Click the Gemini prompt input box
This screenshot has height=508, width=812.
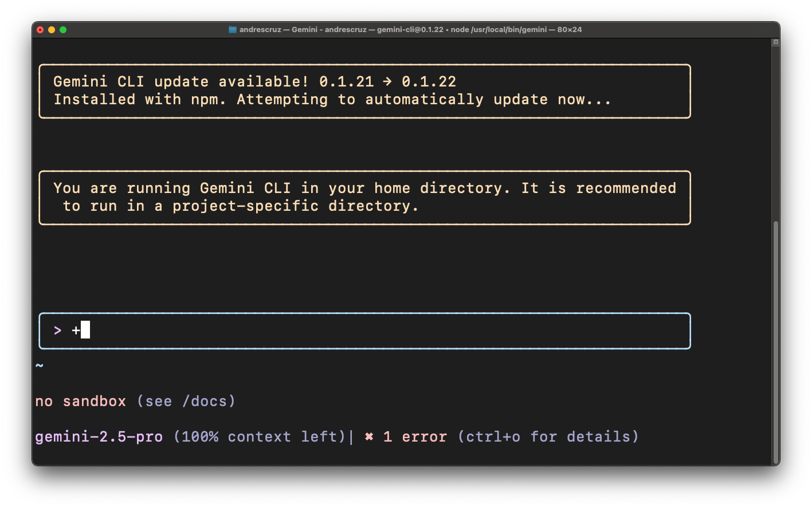[364, 330]
